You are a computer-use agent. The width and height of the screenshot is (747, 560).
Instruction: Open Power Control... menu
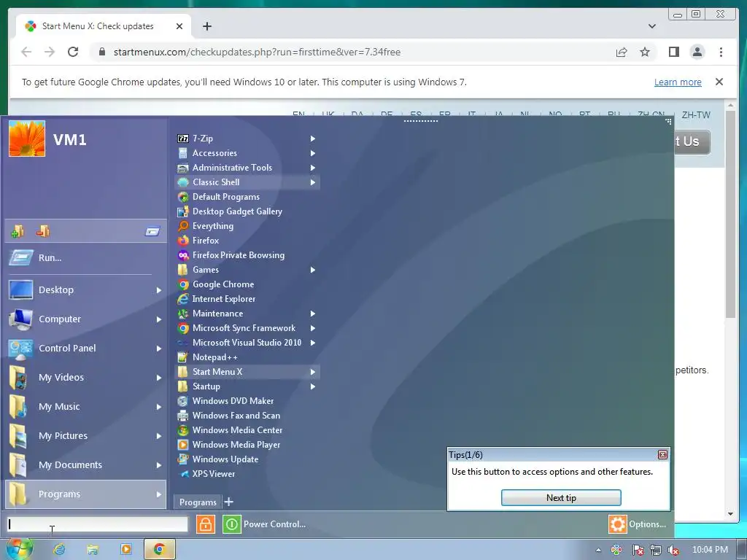pyautogui.click(x=274, y=524)
